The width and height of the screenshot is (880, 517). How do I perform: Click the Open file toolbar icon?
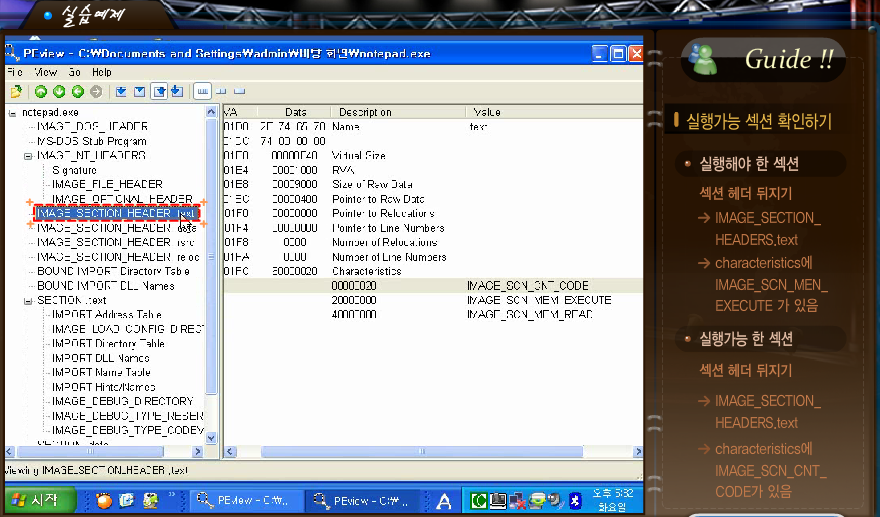(16, 91)
